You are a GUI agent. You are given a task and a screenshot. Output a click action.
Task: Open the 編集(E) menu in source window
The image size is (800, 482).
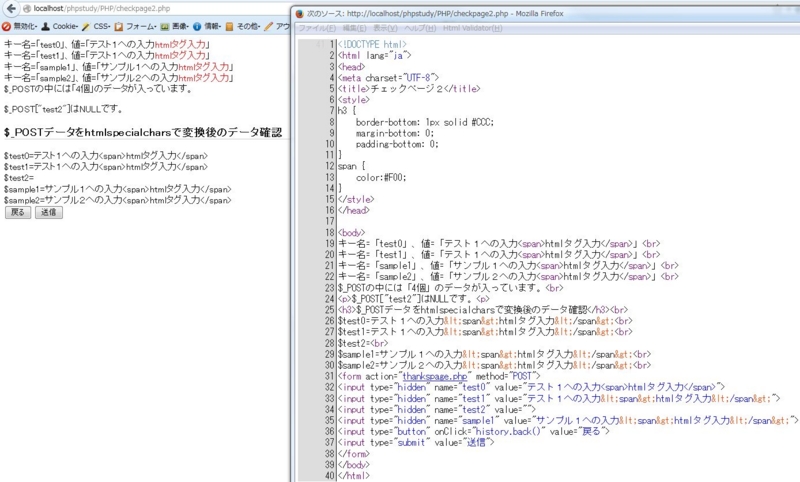(x=355, y=28)
